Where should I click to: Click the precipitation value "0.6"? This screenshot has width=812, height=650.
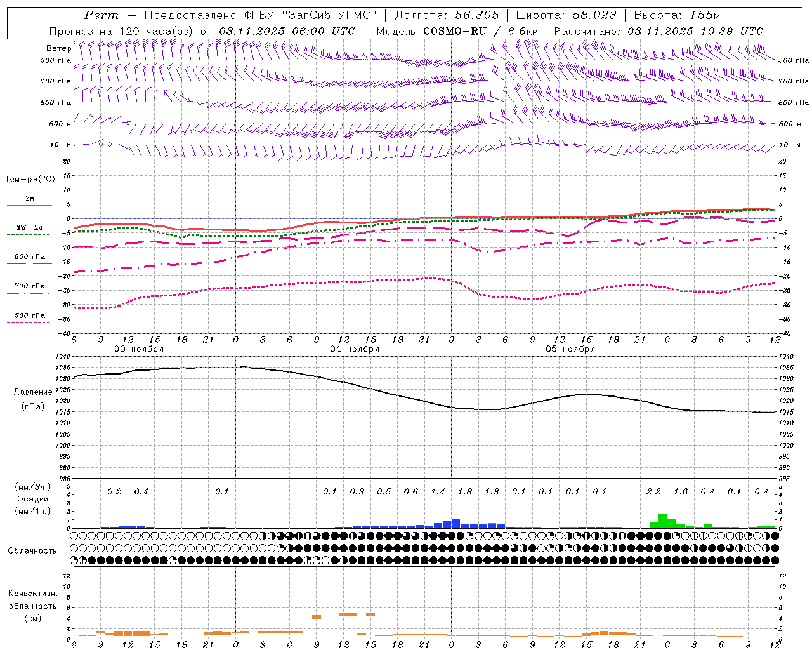click(411, 491)
